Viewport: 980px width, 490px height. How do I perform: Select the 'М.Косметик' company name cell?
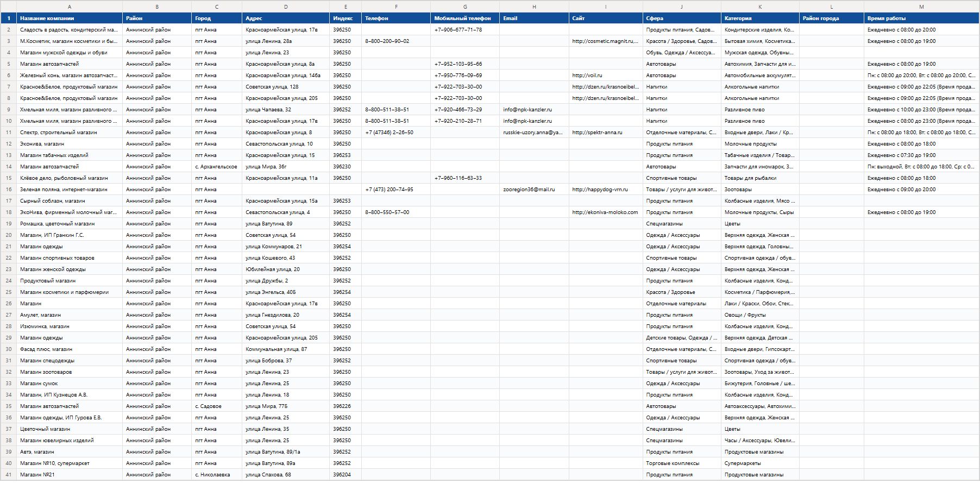pyautogui.click(x=70, y=41)
